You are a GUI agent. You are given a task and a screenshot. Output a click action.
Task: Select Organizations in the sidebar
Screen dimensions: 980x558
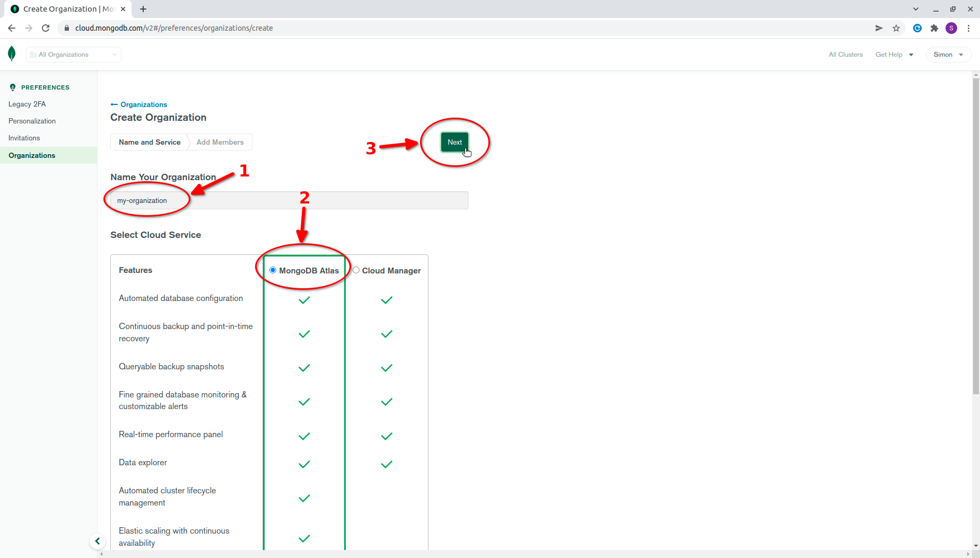pyautogui.click(x=48, y=155)
